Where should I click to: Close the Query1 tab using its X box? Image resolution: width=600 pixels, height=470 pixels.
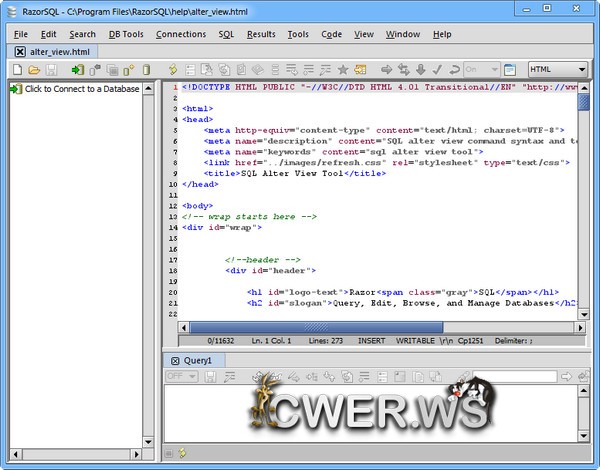coord(175,361)
